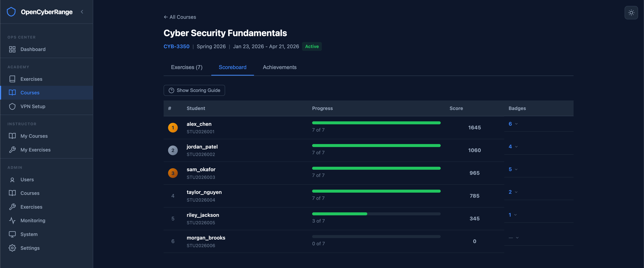Click Show Scoring Guide button
644x268 pixels.
click(x=194, y=90)
